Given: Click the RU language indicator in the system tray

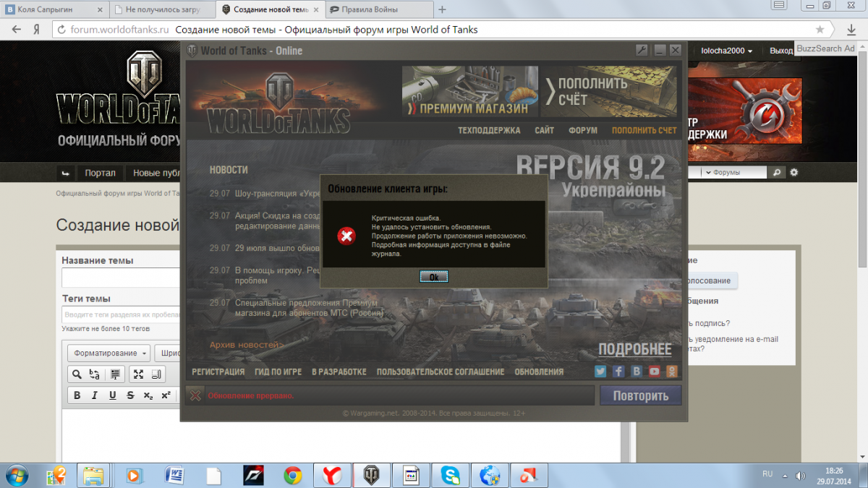Looking at the screenshot, I should (x=767, y=474).
